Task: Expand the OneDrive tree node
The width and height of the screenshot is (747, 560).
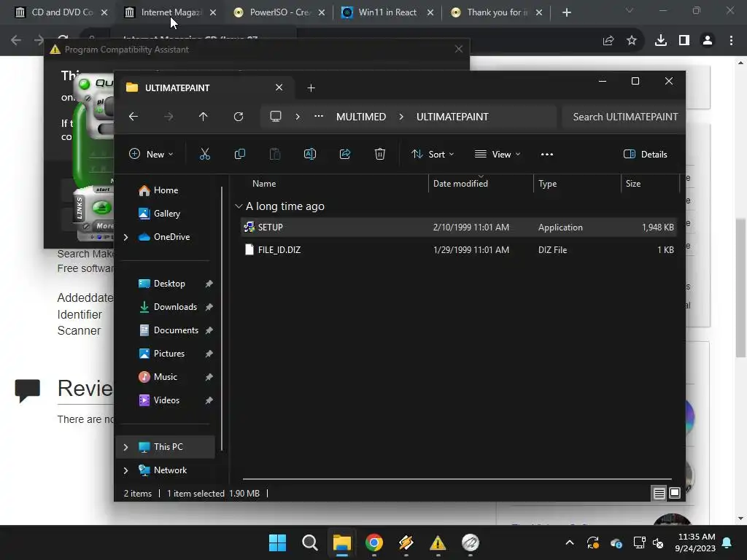Action: point(125,237)
